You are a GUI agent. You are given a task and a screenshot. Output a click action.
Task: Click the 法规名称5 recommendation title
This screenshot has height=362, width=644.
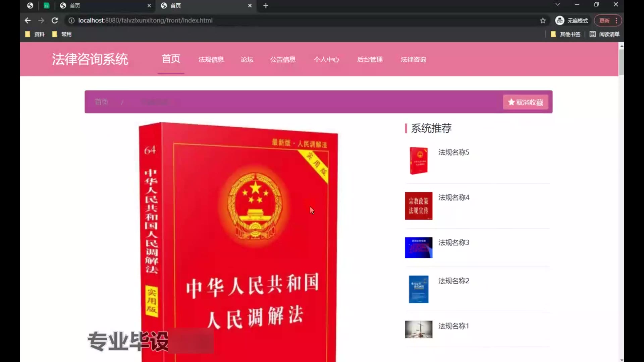coord(453,152)
